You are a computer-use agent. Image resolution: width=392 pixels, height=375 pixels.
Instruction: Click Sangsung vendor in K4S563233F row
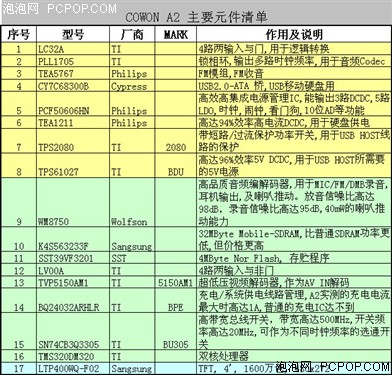click(132, 240)
